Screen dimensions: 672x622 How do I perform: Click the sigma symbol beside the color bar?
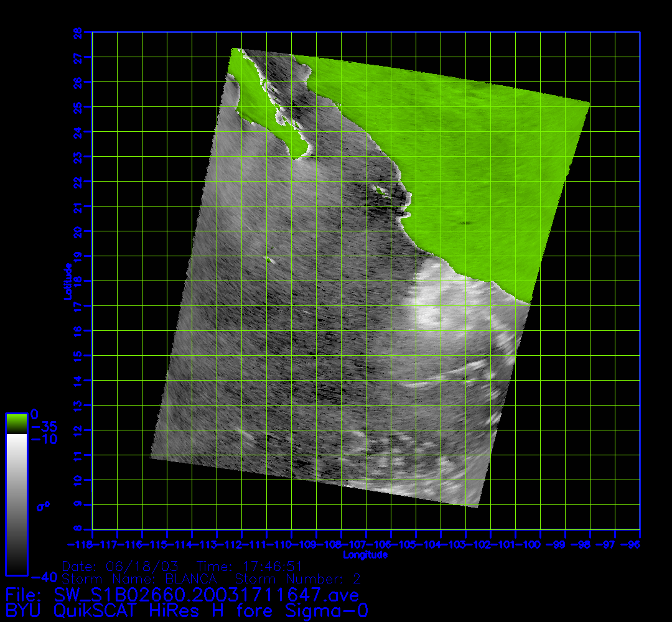(x=43, y=506)
